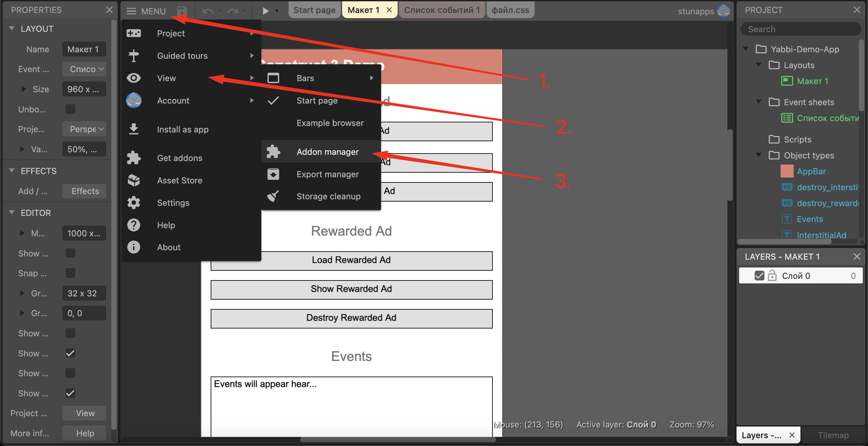Toggle visibility checkbox of Слой 0
Viewport: 868px width, 446px height.
[759, 276]
